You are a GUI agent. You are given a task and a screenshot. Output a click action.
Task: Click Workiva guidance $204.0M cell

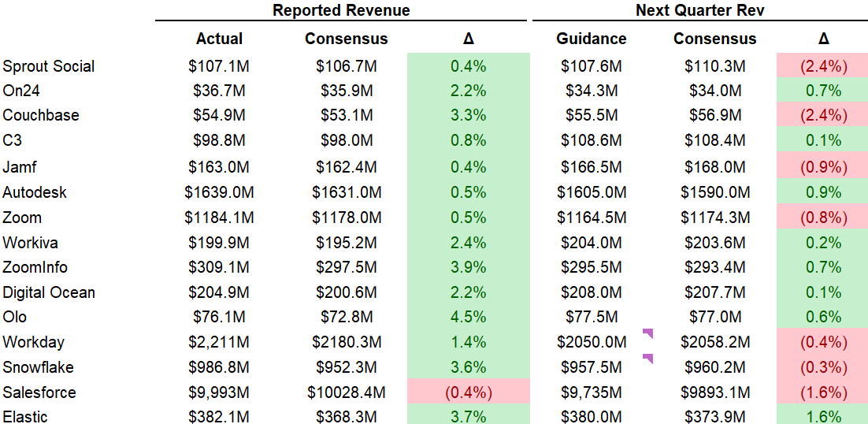[592, 243]
